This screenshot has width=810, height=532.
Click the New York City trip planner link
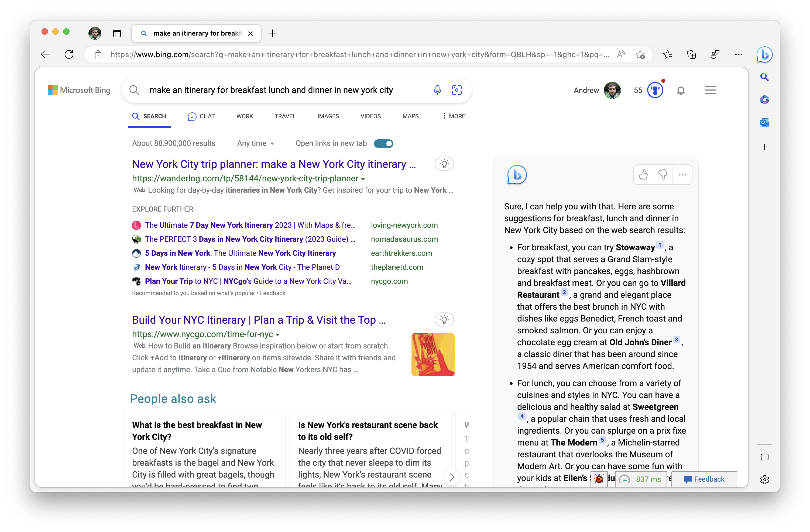(273, 164)
